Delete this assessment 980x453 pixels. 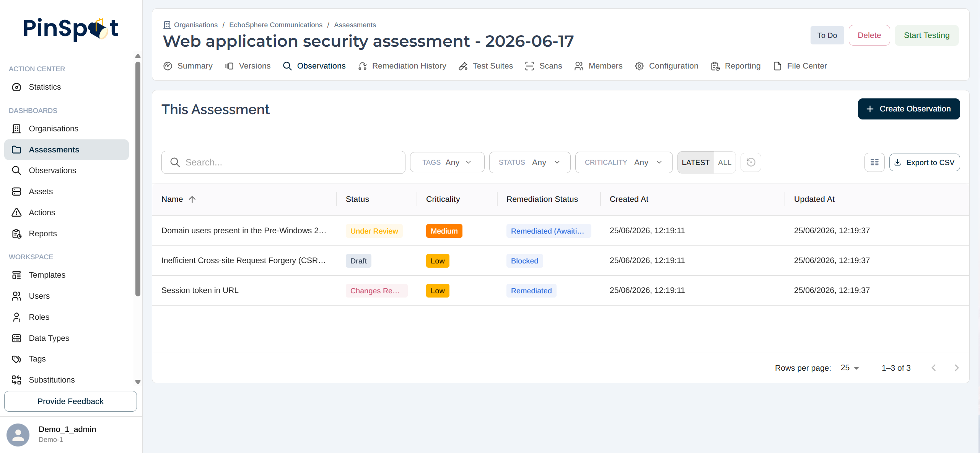pos(869,35)
